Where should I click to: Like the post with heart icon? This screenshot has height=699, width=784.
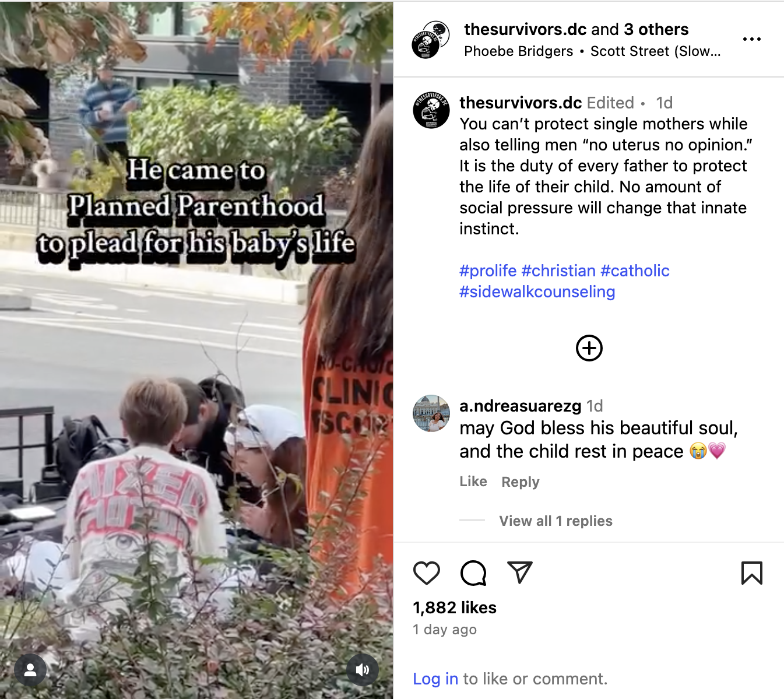click(427, 573)
